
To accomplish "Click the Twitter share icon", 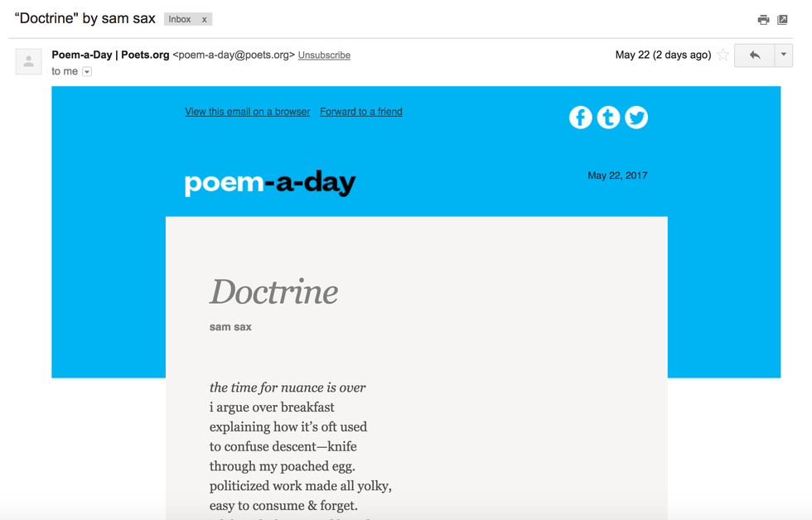I will coord(636,118).
